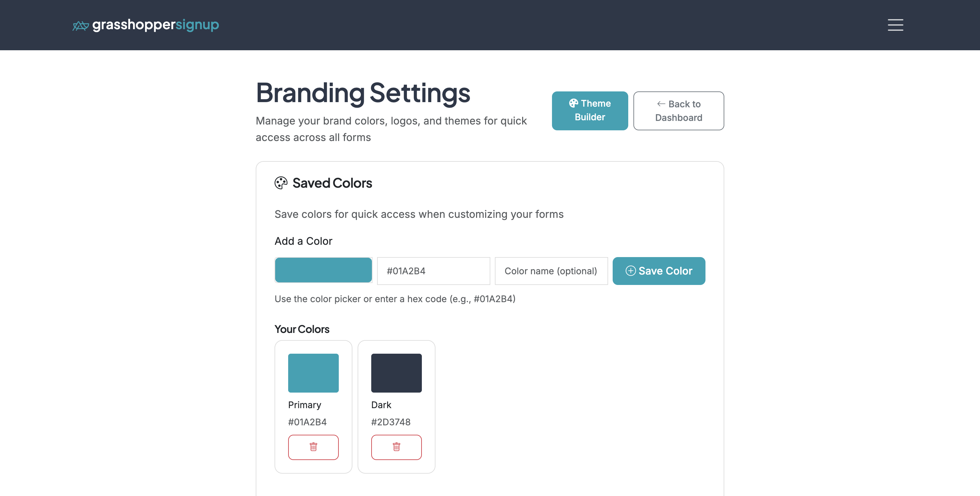Click the left arrow icon on Back to Dashboard
Image resolution: width=980 pixels, height=496 pixels.
click(661, 103)
